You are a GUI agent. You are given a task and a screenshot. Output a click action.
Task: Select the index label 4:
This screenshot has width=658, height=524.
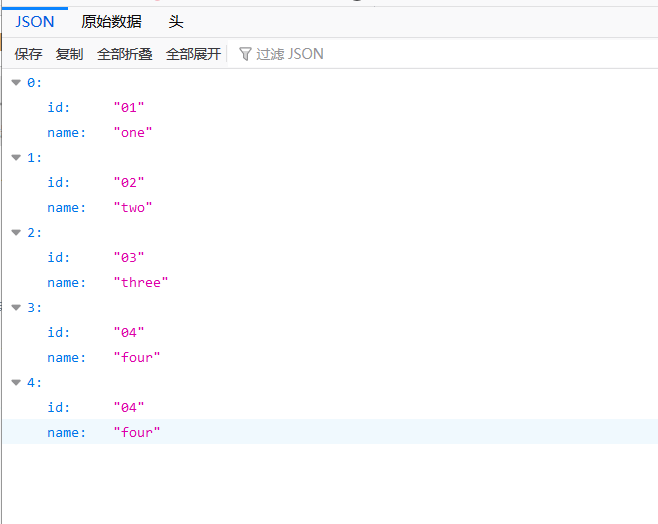click(34, 383)
